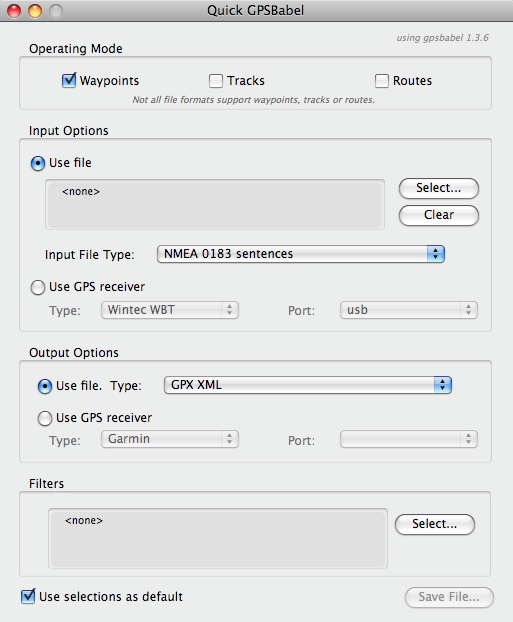Click Select button in Filters section

[435, 524]
